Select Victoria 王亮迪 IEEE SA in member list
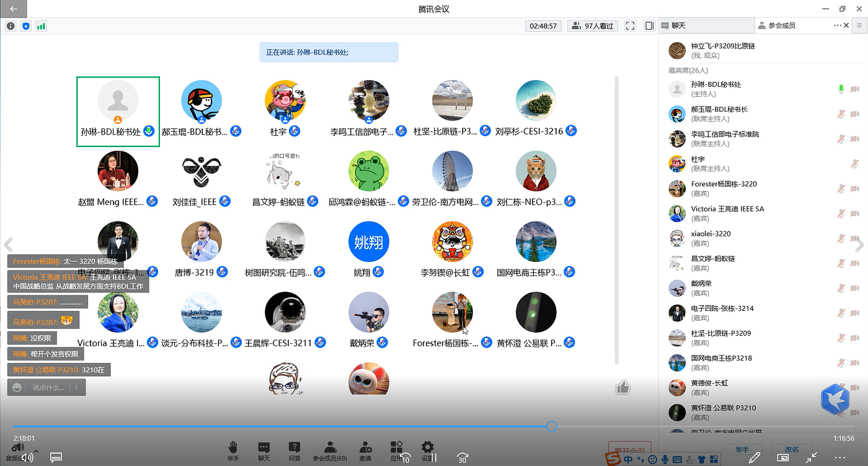This screenshot has width=868, height=466. pos(763,213)
